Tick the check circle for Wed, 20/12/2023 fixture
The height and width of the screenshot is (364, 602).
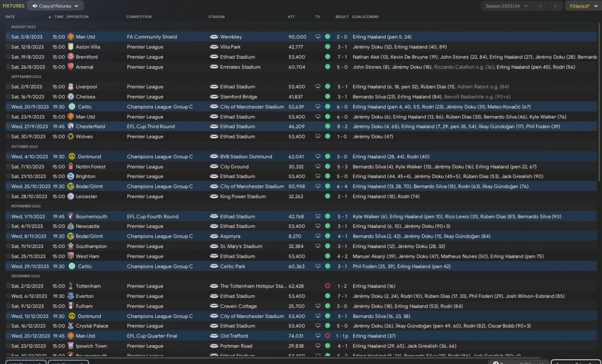(8, 336)
